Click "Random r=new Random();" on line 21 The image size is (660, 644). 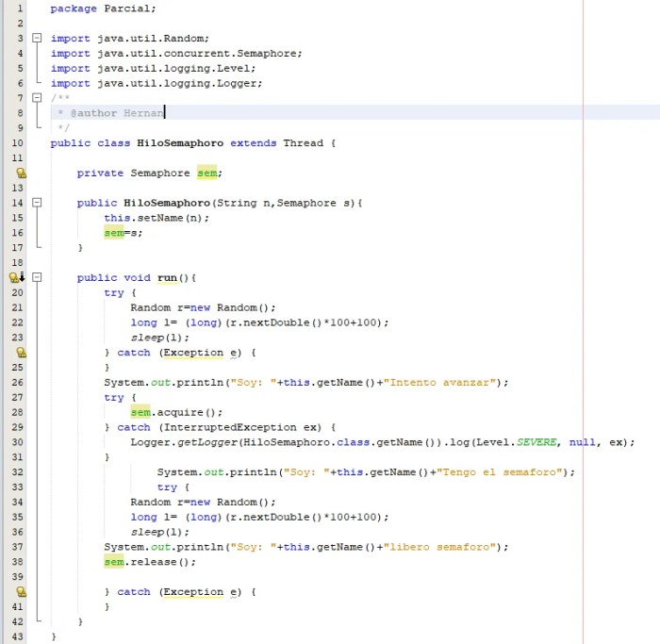tap(203, 307)
